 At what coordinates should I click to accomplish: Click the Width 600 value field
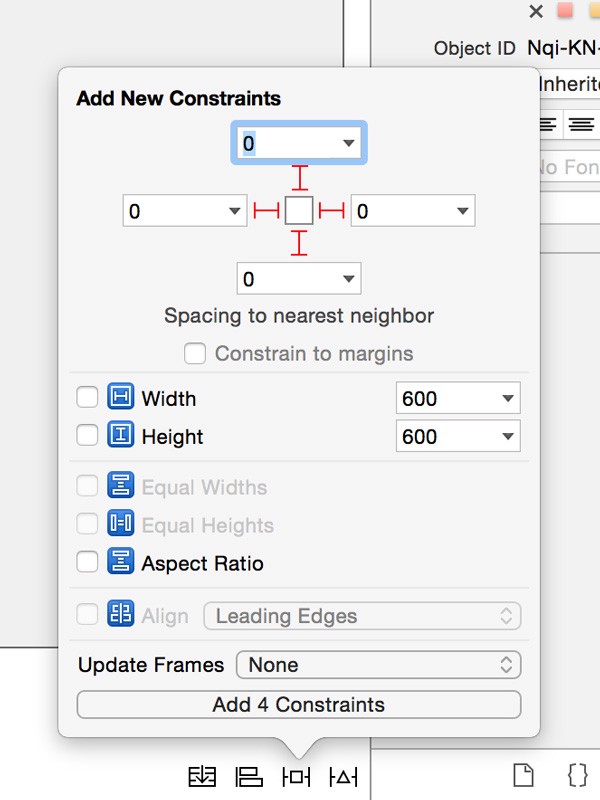click(458, 398)
